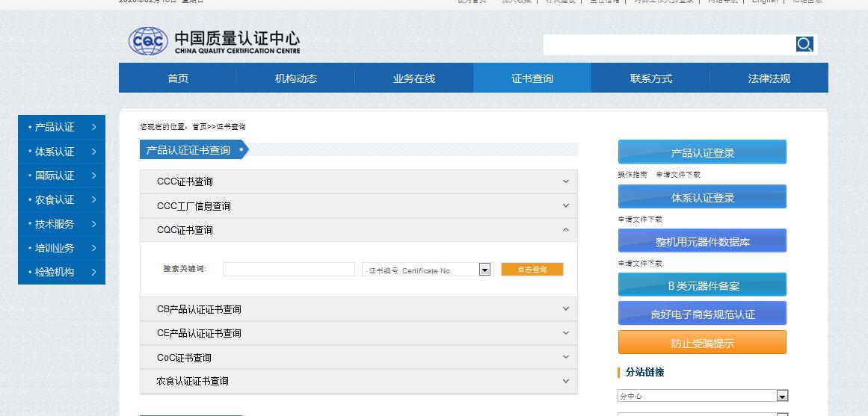Open the certificate number type dropdown
The width and height of the screenshot is (868, 416).
coord(484,270)
